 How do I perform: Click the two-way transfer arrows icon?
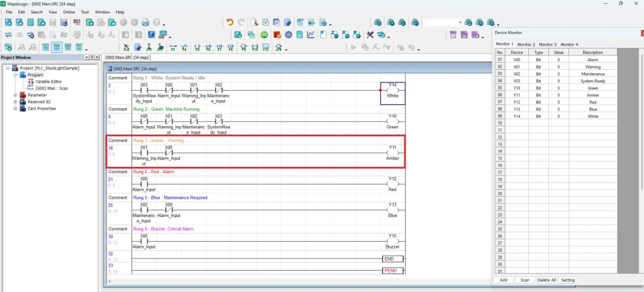[x=8, y=35]
